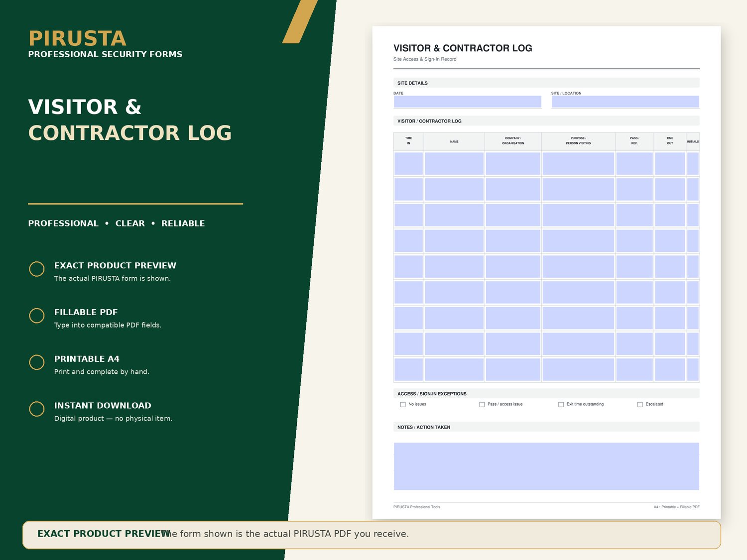Select the Site / Location field
The height and width of the screenshot is (560, 747).
tap(625, 102)
